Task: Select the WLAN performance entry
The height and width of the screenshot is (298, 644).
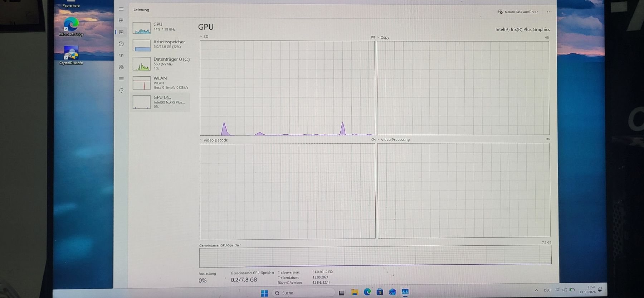Action: 160,83
